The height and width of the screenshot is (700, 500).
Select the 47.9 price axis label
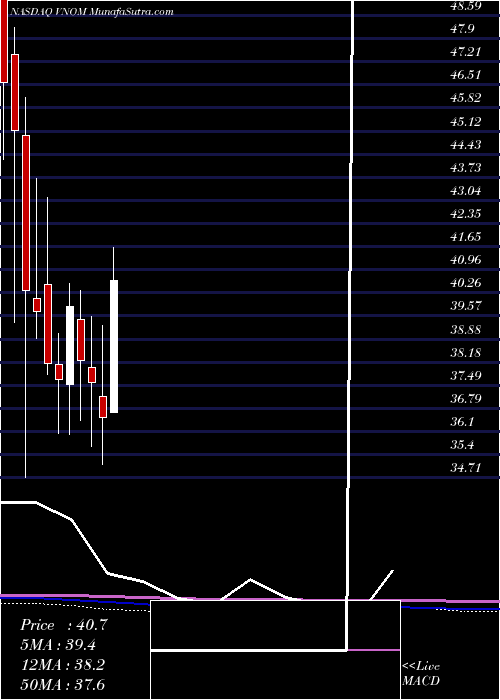(462, 29)
